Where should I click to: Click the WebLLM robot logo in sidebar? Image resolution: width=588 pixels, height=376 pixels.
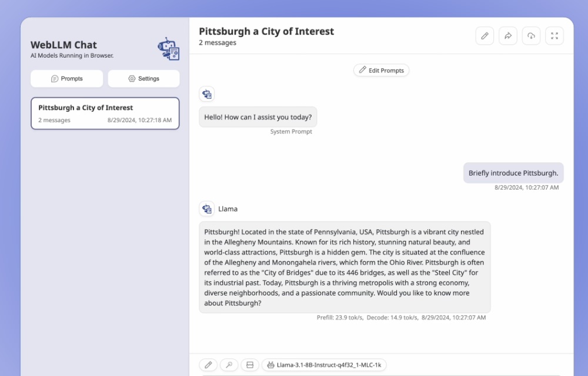168,49
